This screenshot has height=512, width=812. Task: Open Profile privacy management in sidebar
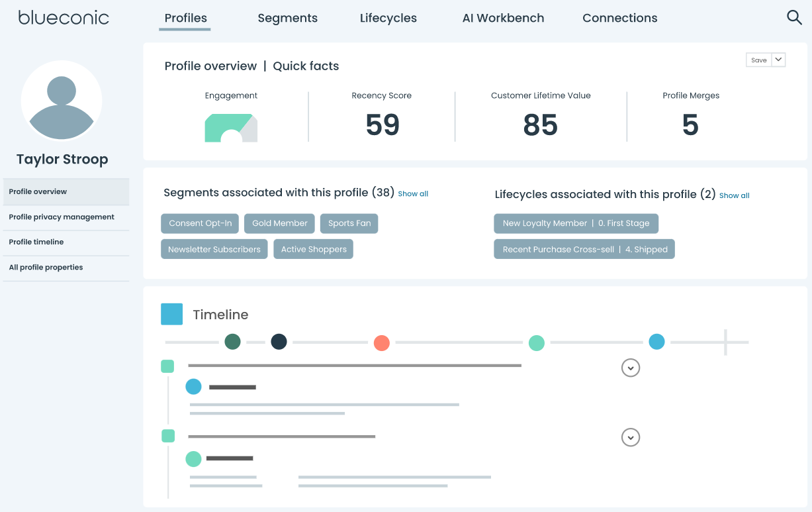coord(62,217)
